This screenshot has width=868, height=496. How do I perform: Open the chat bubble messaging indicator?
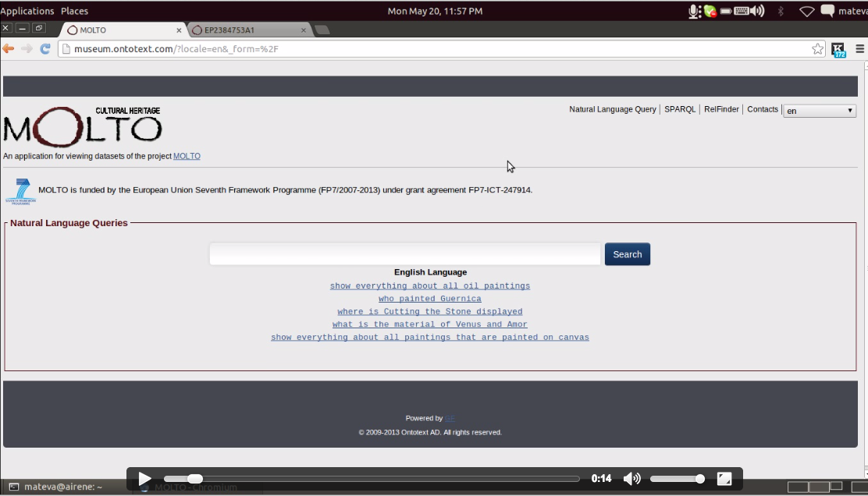827,11
